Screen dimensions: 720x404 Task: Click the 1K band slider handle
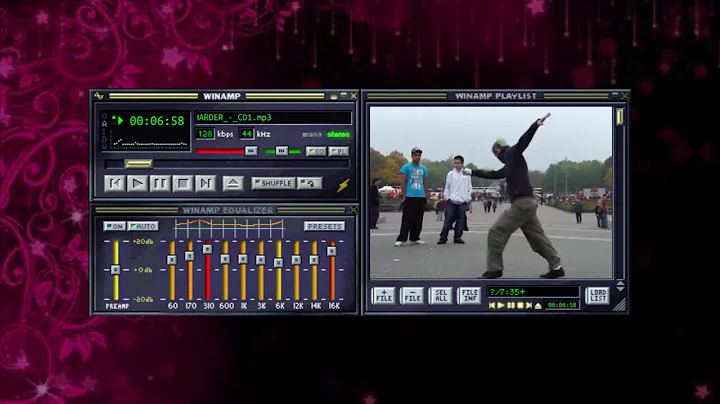pyautogui.click(x=243, y=259)
